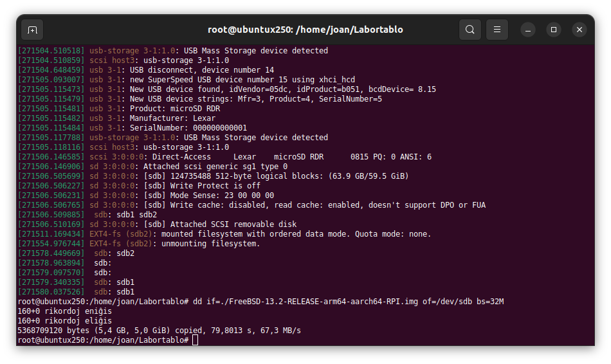
Task: Click the 'Write cache: disabled' line
Action: (251, 205)
